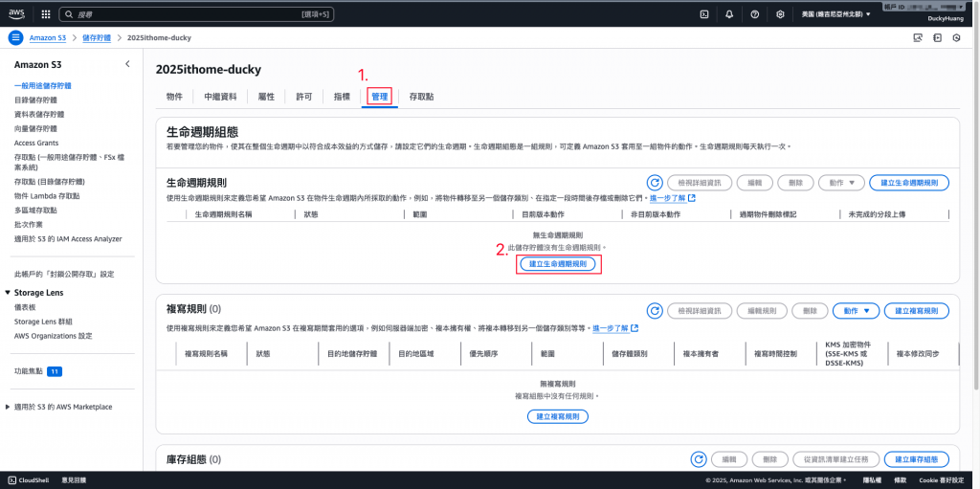Open 動作 dropdown in 複寫規則 section

[857, 310]
